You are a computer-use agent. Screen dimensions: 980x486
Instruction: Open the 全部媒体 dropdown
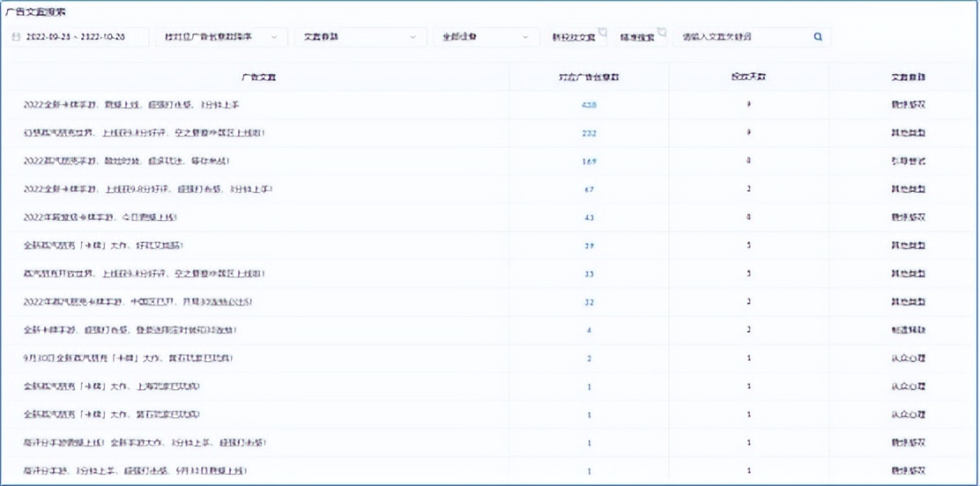[486, 38]
